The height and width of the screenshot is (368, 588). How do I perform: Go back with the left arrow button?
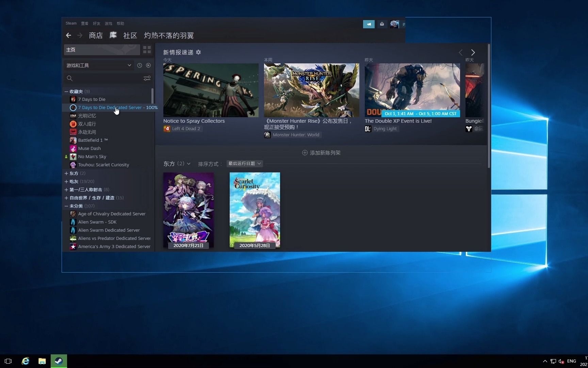tap(68, 35)
